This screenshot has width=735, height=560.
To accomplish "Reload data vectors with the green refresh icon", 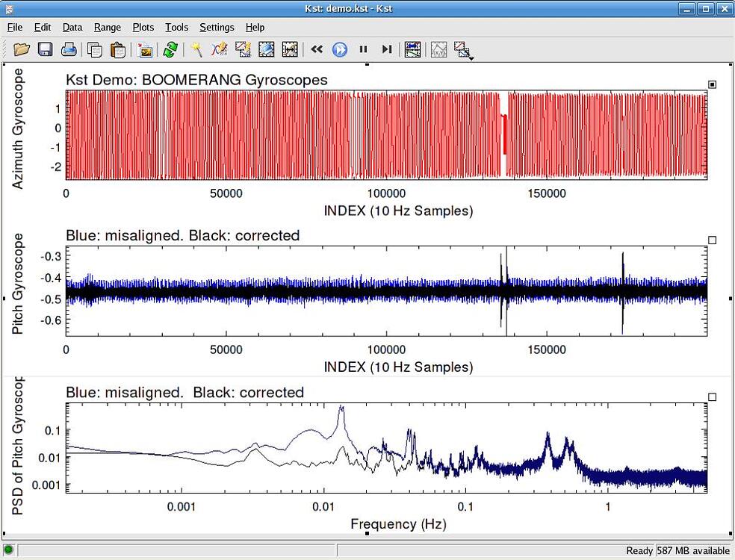I will point(169,49).
